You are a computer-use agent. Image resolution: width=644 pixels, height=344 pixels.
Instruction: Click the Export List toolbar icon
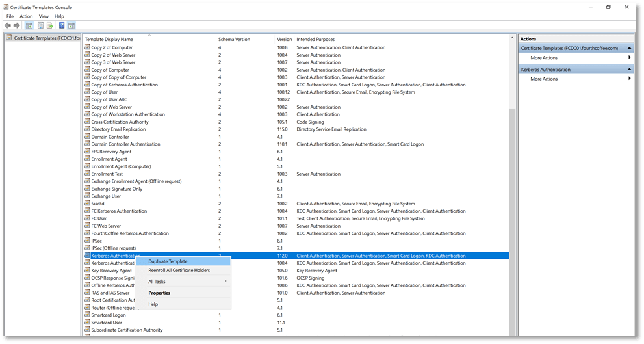(x=50, y=25)
